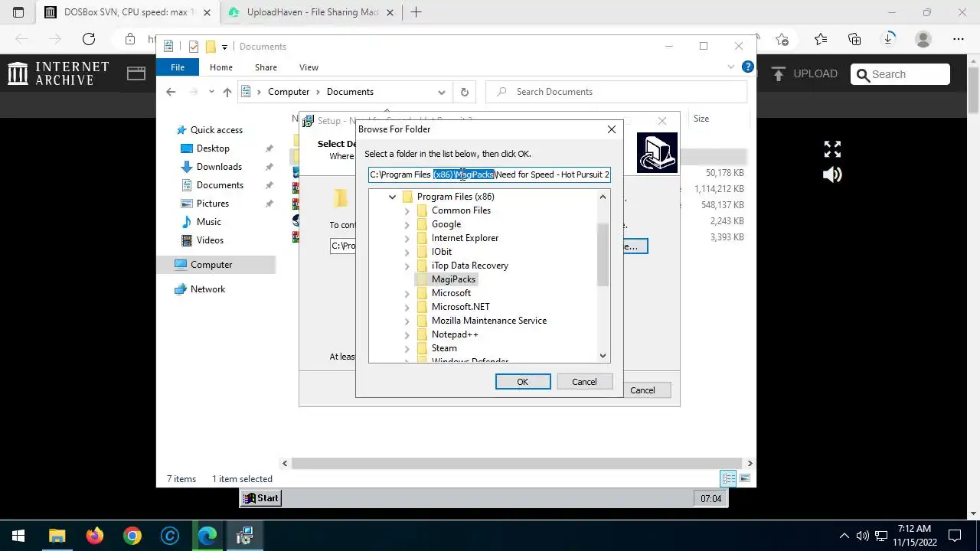Select MagiPacks folder in tree
The image size is (980, 551).
[x=453, y=279]
